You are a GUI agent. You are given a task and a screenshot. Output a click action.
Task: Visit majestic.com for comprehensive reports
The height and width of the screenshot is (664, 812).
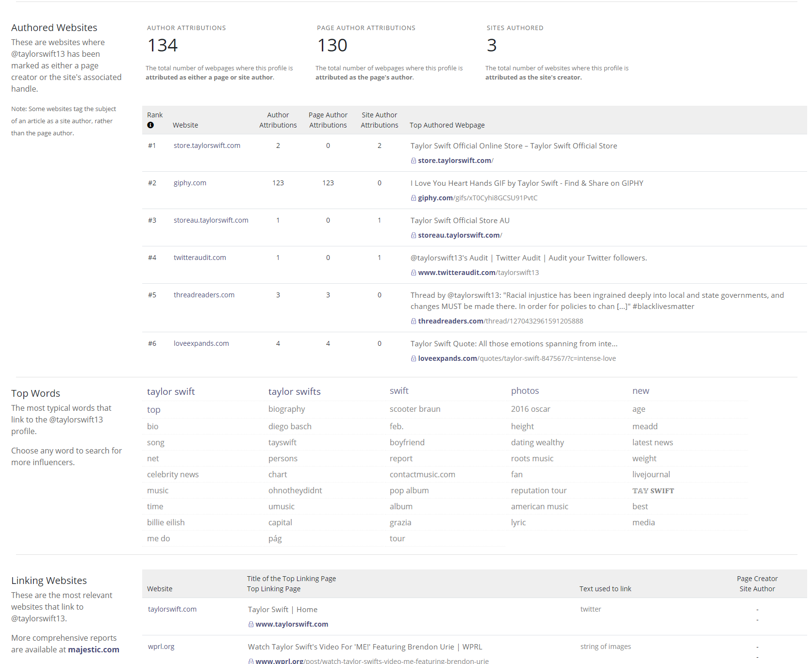coord(94,649)
